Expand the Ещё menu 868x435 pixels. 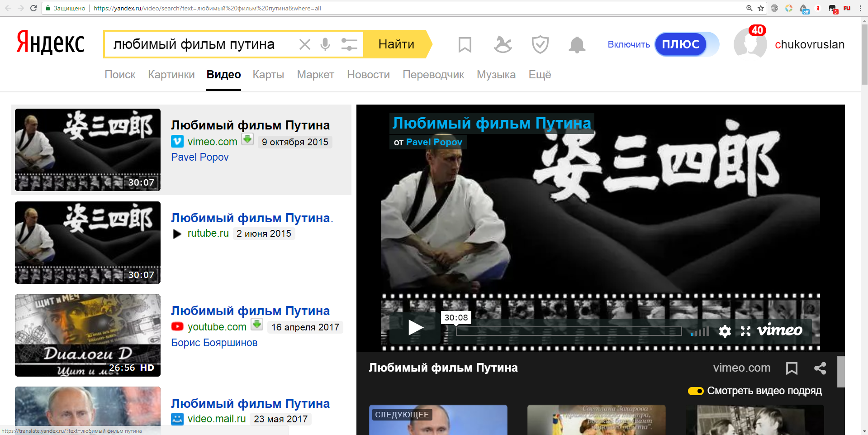(540, 75)
